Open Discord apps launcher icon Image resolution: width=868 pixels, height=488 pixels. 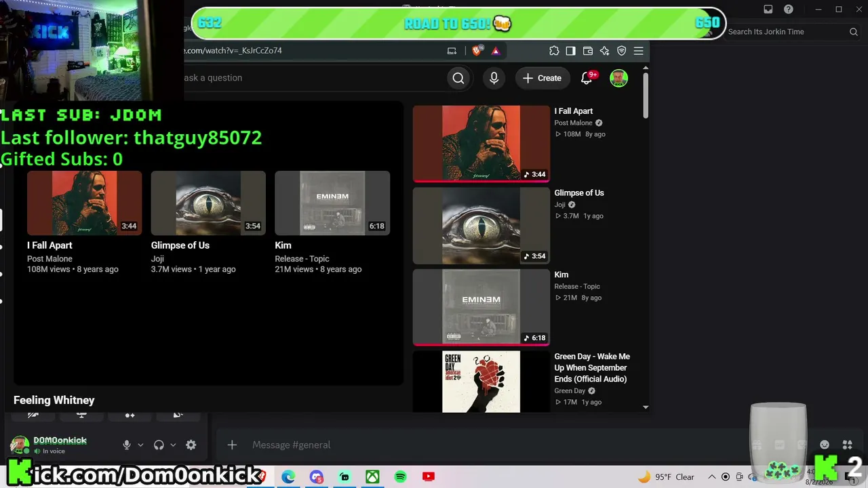click(847, 445)
